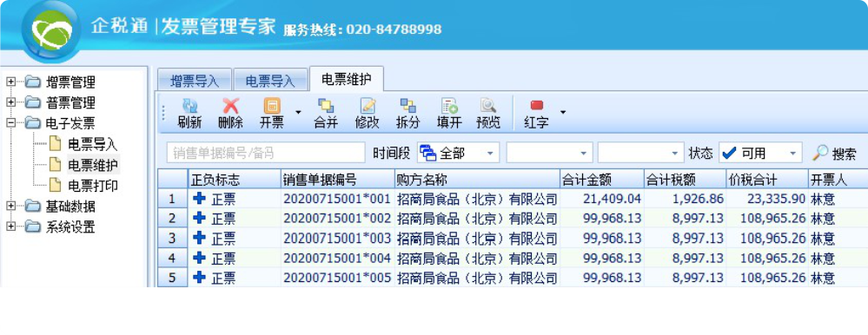Expand the 基础数据 tree node
Screen dimensions: 868x335
coord(10,207)
